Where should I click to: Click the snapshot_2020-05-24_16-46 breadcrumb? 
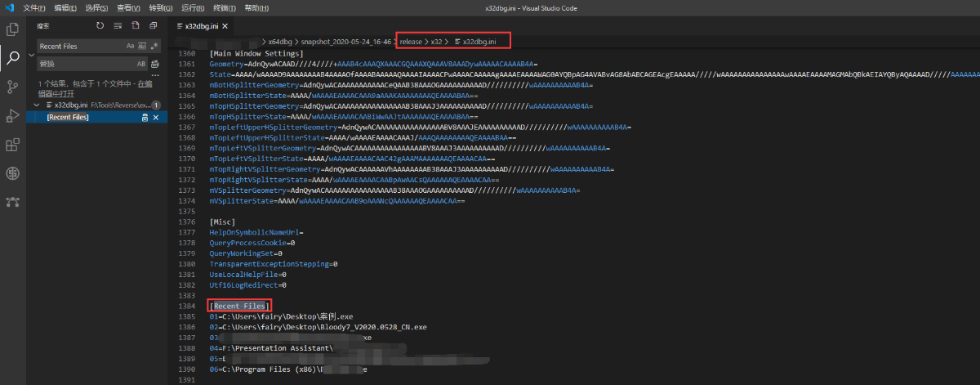click(346, 41)
